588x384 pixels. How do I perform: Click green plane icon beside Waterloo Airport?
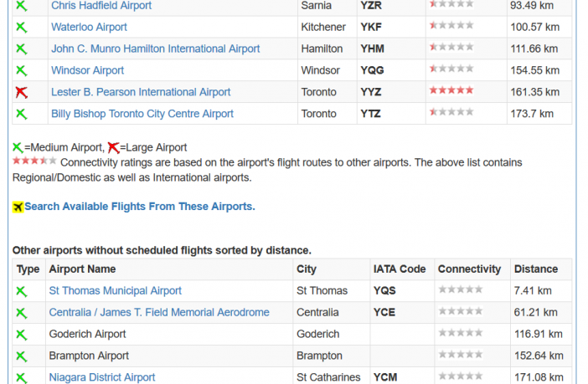click(x=22, y=27)
